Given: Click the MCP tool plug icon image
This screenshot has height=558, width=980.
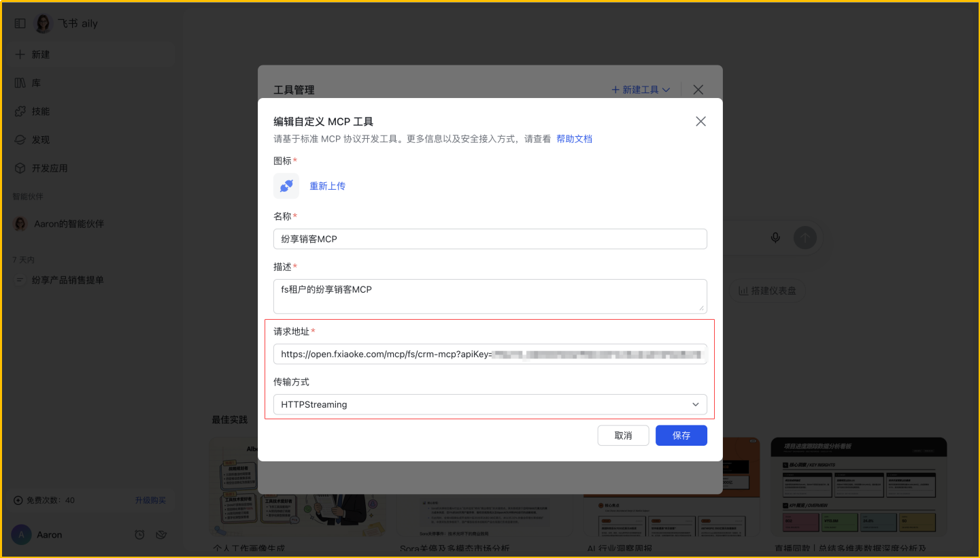Looking at the screenshot, I should [286, 186].
